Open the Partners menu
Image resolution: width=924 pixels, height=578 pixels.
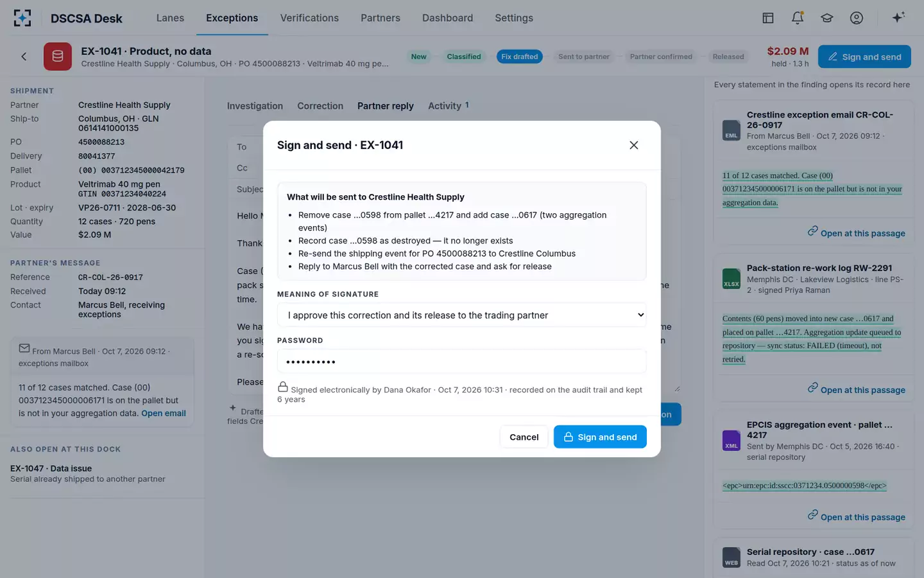coord(381,18)
